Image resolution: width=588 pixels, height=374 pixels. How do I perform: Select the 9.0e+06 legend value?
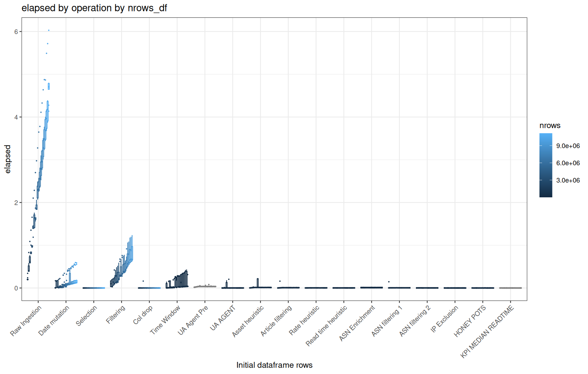(568, 146)
